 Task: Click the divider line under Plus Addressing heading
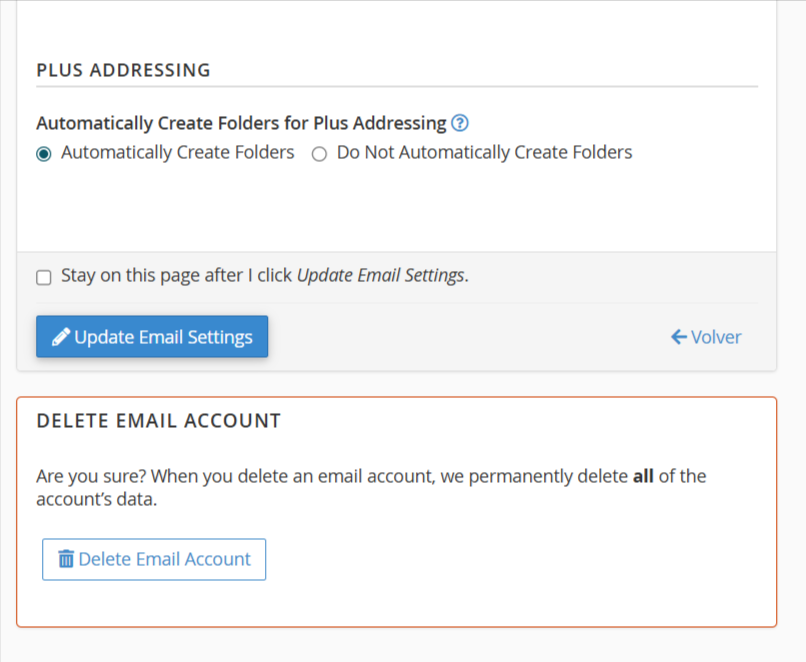396,87
